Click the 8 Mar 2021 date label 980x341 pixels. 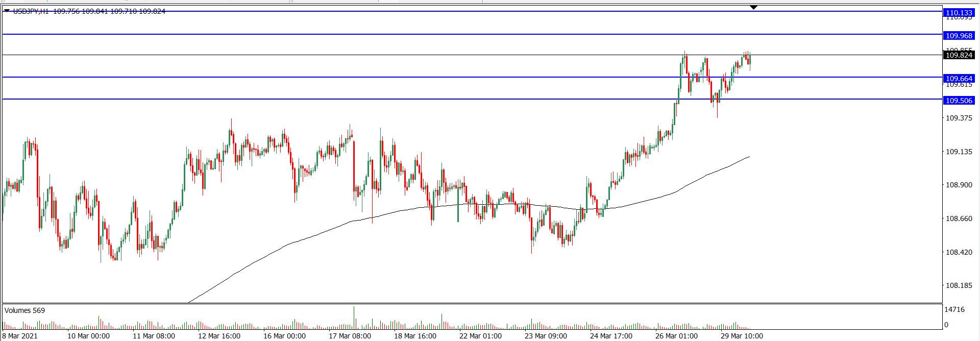click(x=20, y=336)
